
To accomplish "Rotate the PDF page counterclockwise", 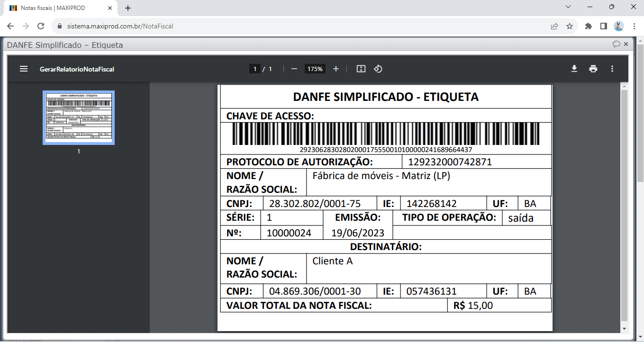I will 378,69.
